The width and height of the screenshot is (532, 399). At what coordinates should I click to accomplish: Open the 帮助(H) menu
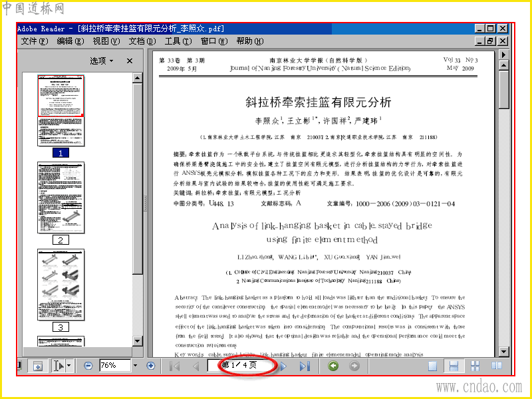click(x=250, y=41)
